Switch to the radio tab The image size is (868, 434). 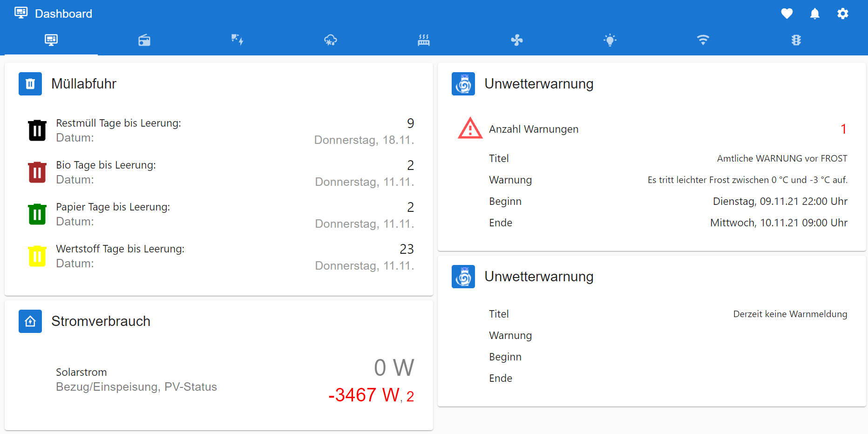pyautogui.click(x=144, y=40)
